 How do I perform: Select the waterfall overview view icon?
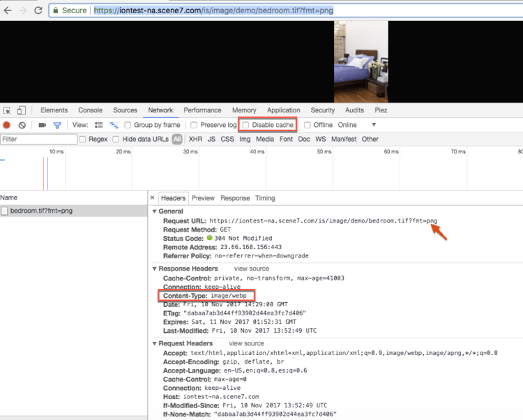114,125
